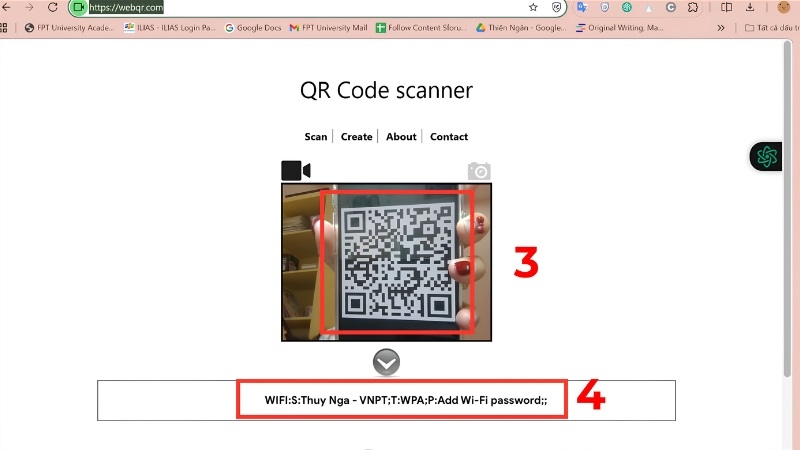Viewport: 800px width, 450px height.
Task: Click the QR Code scanner heading
Action: click(386, 90)
